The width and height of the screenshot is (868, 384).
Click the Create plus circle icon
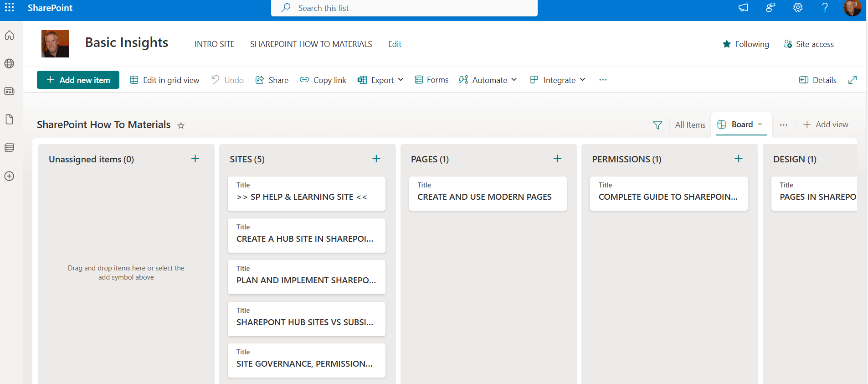coord(9,176)
